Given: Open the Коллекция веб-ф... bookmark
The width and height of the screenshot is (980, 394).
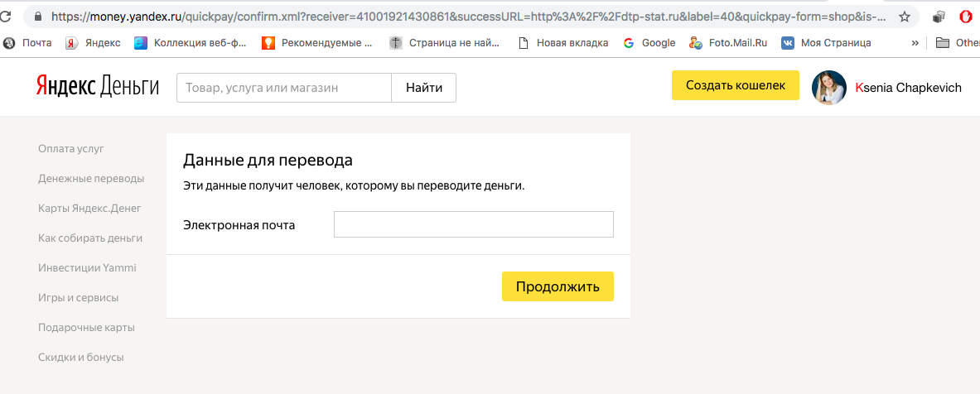Looking at the screenshot, I should click(191, 43).
